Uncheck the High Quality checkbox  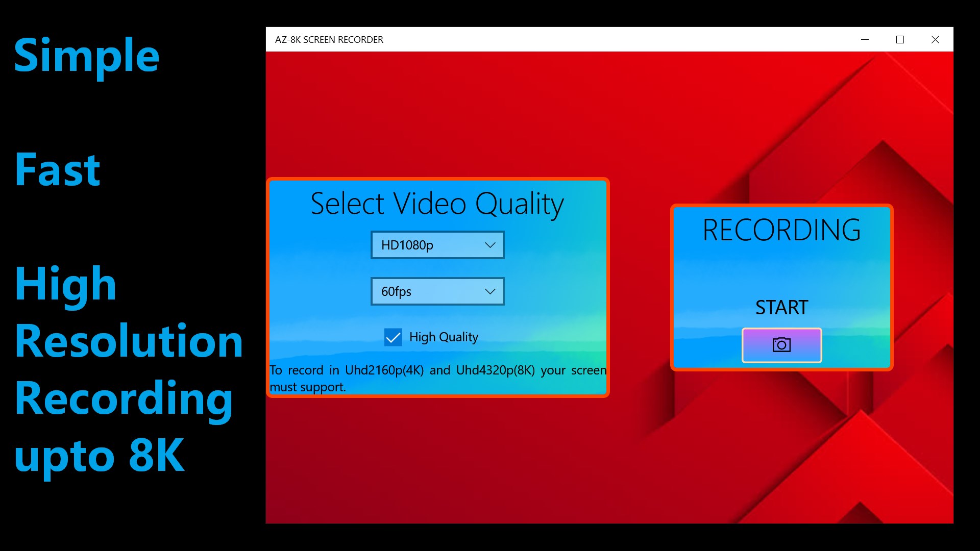[x=393, y=337]
